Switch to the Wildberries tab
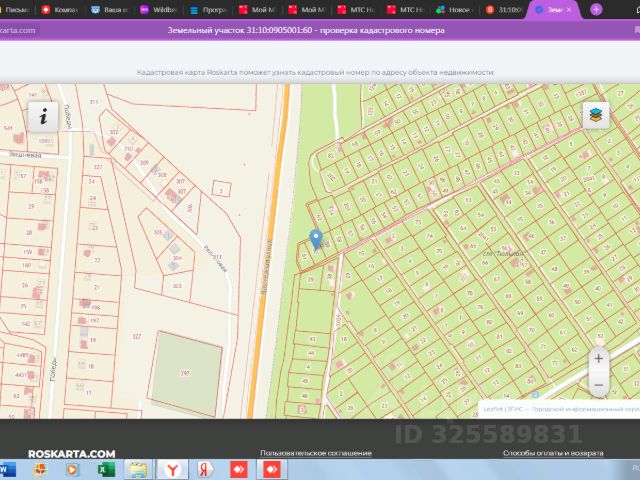Image resolution: width=640 pixels, height=480 pixels. (x=158, y=10)
